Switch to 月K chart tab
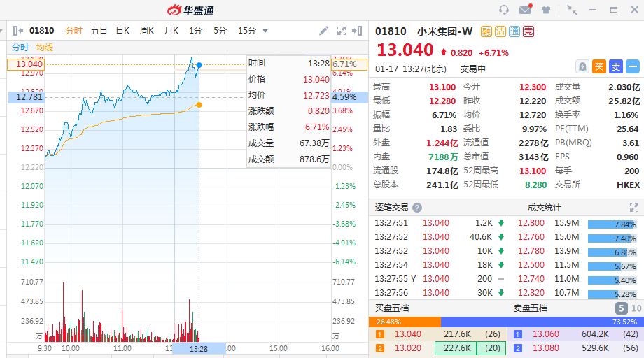The image size is (644, 358). [x=171, y=31]
